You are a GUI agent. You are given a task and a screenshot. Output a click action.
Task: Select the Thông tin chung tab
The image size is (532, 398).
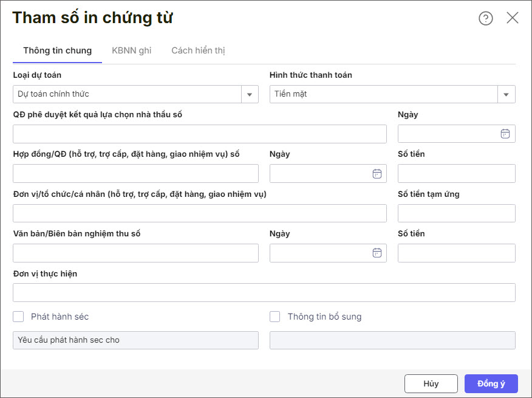coord(58,50)
